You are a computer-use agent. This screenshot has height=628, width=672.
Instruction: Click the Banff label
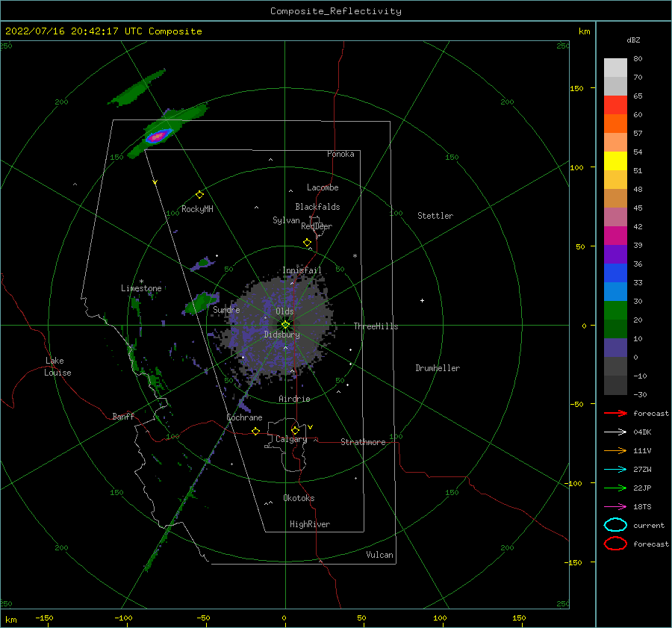[123, 416]
